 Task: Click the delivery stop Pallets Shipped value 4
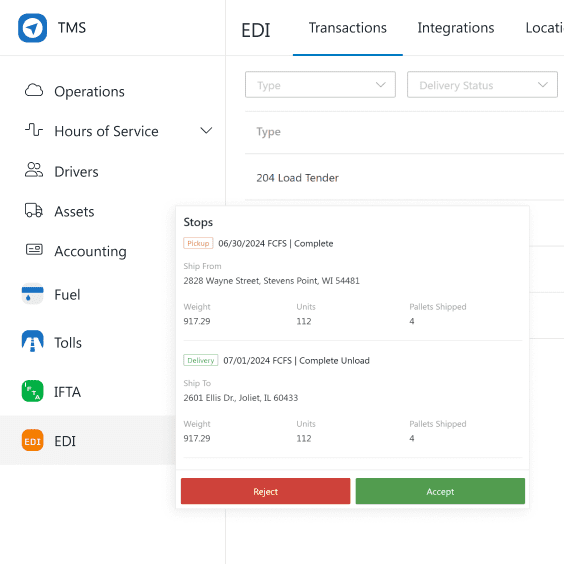(x=411, y=438)
